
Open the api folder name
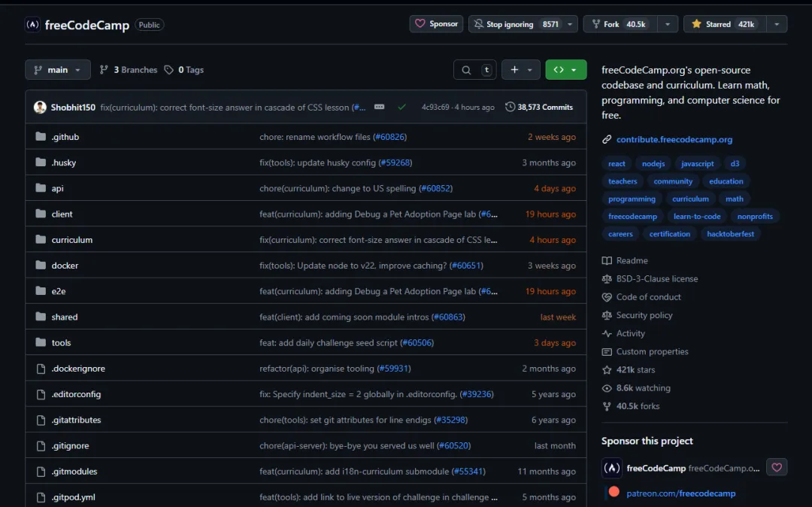57,189
